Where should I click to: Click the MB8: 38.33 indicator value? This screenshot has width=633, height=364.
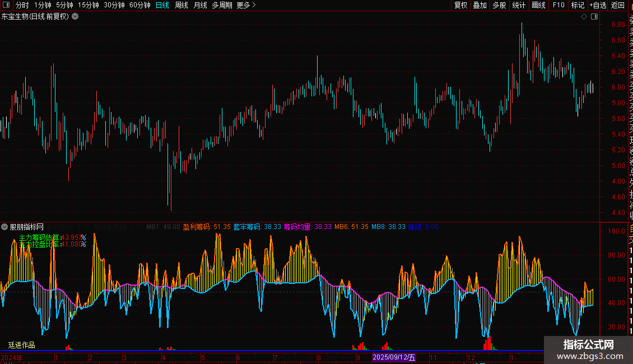[388, 227]
